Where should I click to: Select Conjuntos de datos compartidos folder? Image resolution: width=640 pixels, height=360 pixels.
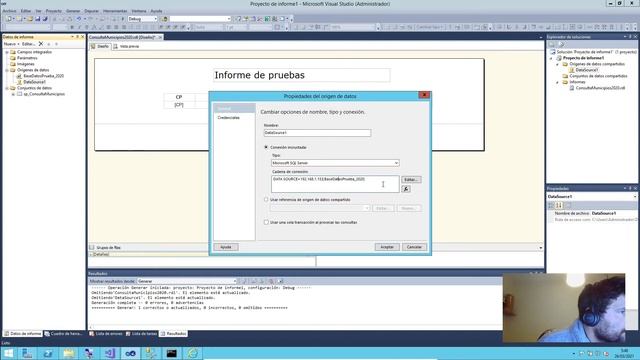(x=598, y=76)
